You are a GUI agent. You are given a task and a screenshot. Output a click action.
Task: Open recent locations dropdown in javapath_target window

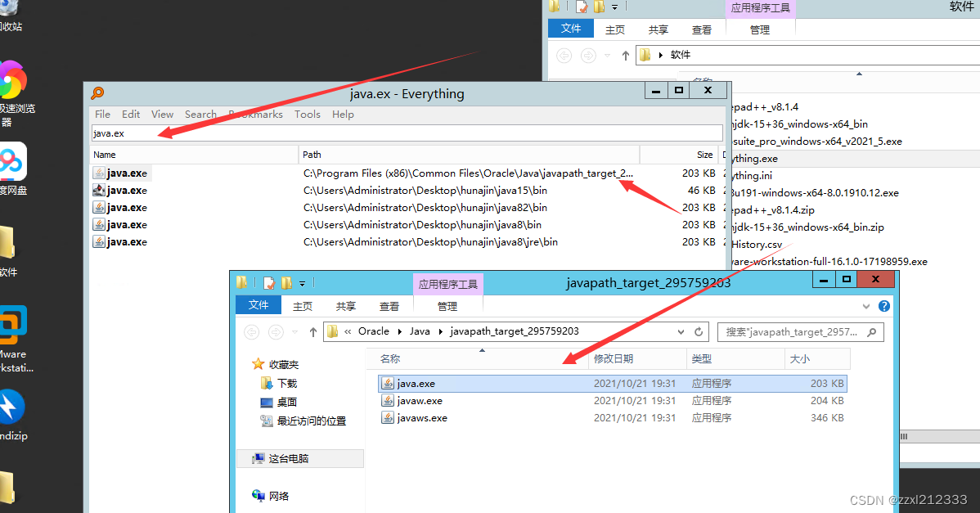pos(295,332)
